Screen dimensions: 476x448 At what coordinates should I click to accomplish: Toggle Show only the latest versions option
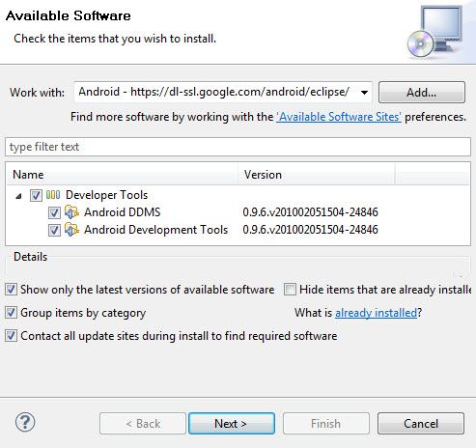(11, 290)
